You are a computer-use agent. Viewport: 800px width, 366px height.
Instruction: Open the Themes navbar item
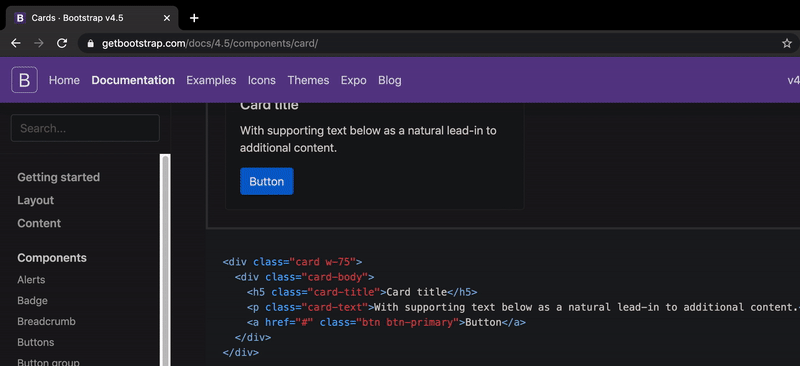coord(308,80)
